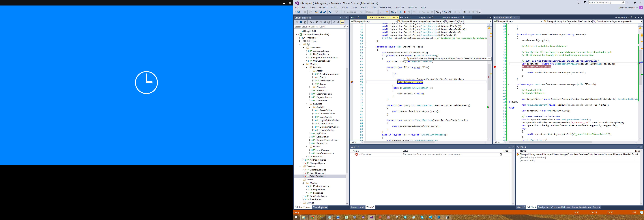This screenshot has height=220, width=644.
Task: Click the Undo arrow in toolbar
Action: coord(330,12)
